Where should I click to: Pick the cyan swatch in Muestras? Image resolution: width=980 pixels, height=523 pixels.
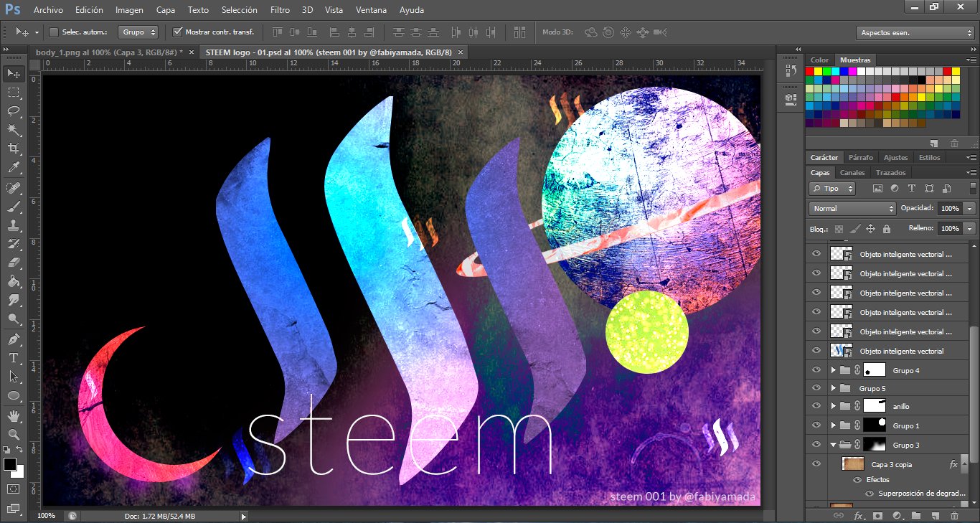(836, 71)
